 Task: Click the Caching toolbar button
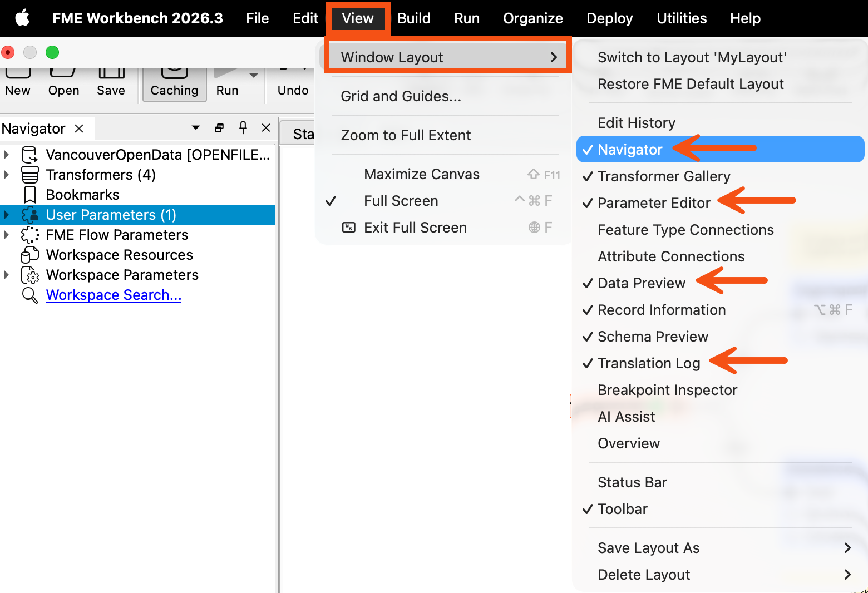[x=174, y=84]
